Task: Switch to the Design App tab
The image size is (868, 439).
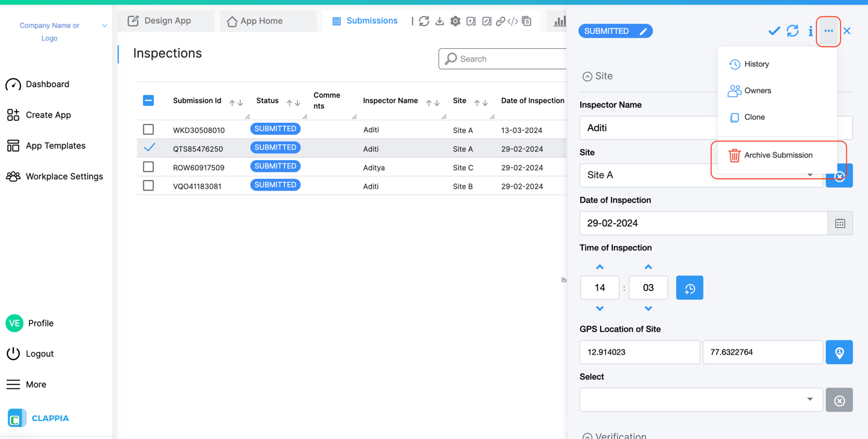Action: coord(159,21)
